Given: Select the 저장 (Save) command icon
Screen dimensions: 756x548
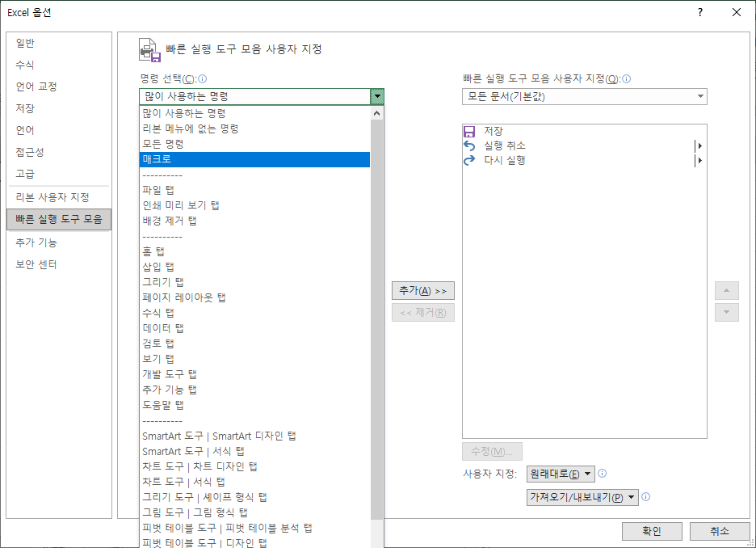Looking at the screenshot, I should 468,131.
